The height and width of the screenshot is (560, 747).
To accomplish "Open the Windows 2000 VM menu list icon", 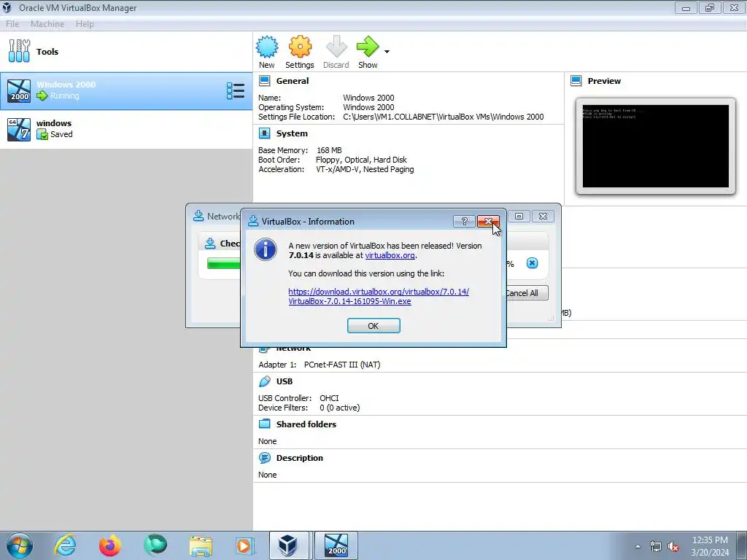I will pos(236,90).
